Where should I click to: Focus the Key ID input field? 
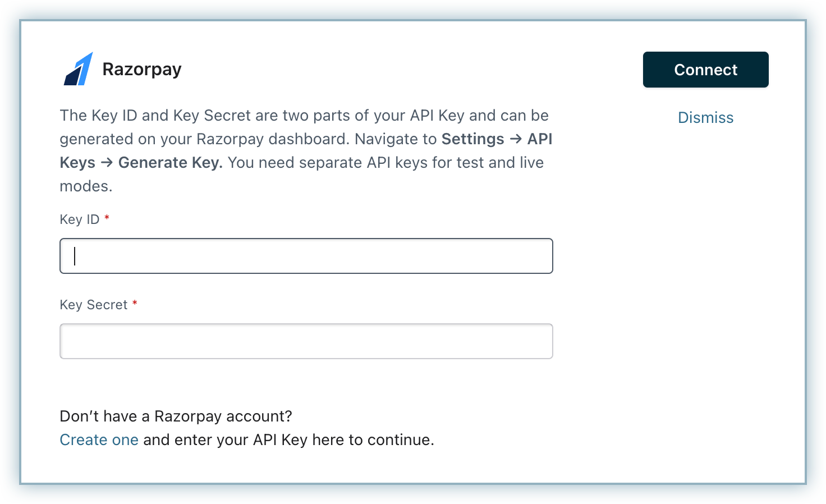tap(306, 256)
